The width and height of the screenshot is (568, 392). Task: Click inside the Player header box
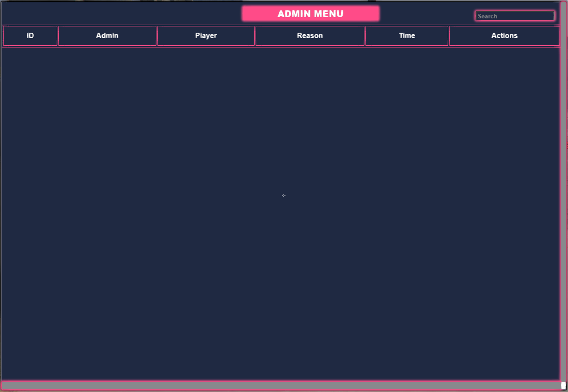pos(206,35)
